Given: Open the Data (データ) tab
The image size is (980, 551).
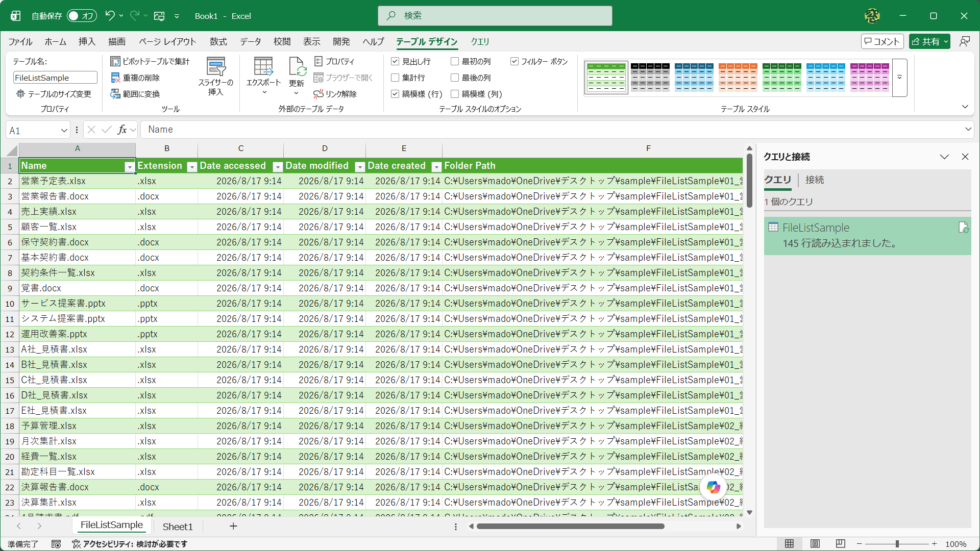Looking at the screenshot, I should point(250,42).
